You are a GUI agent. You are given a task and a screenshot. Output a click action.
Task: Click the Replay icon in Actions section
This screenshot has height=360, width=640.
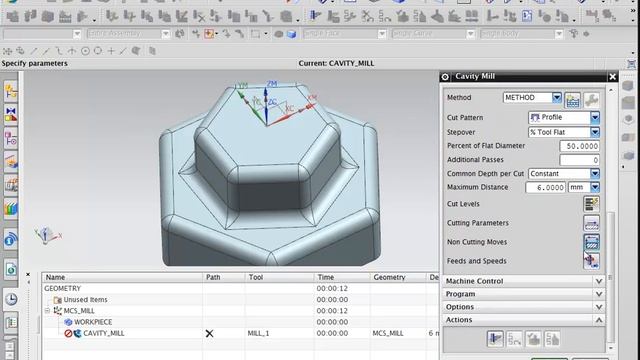point(514,339)
